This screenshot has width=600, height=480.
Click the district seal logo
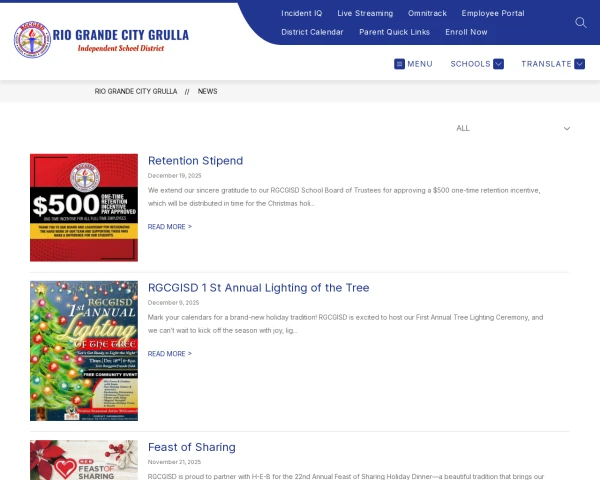(32, 39)
